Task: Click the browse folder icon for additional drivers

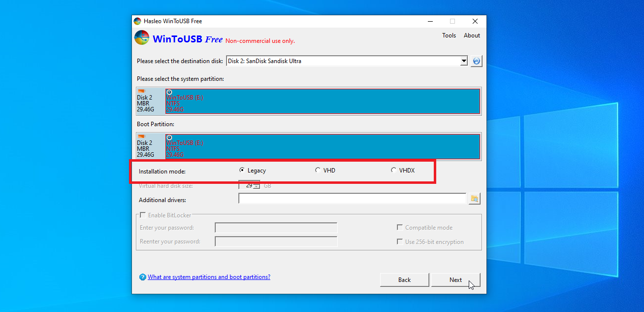Action: pyautogui.click(x=475, y=199)
